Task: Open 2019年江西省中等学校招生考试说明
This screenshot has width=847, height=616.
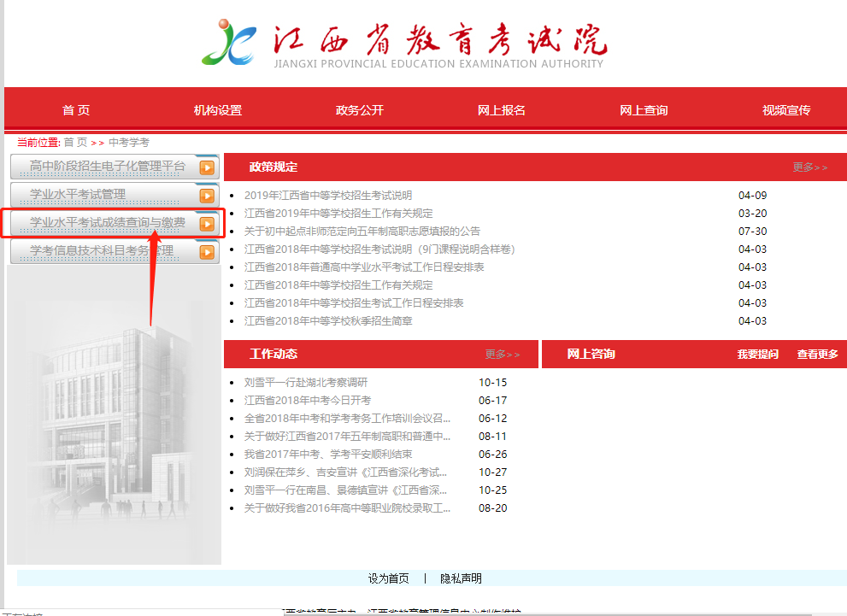Action: [x=328, y=196]
